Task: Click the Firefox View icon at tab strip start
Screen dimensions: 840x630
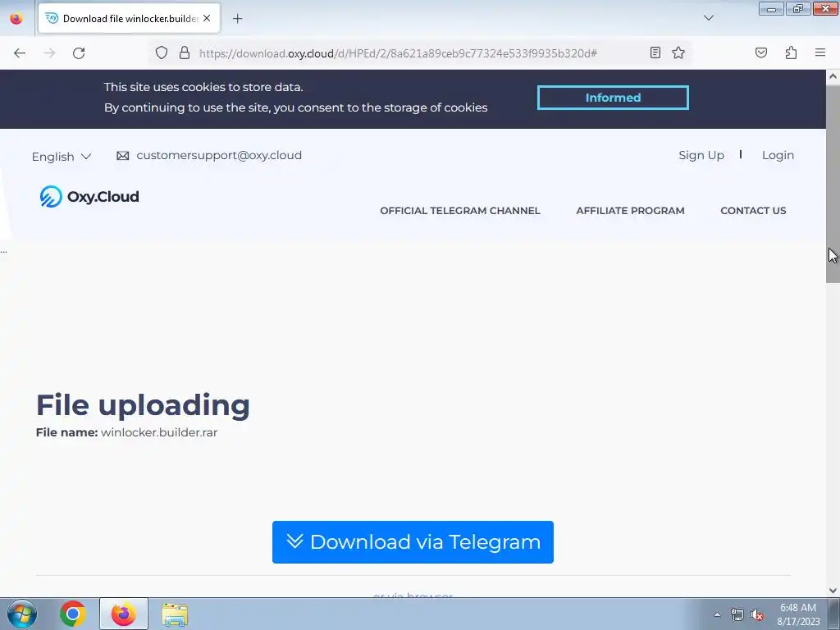Action: (16, 18)
